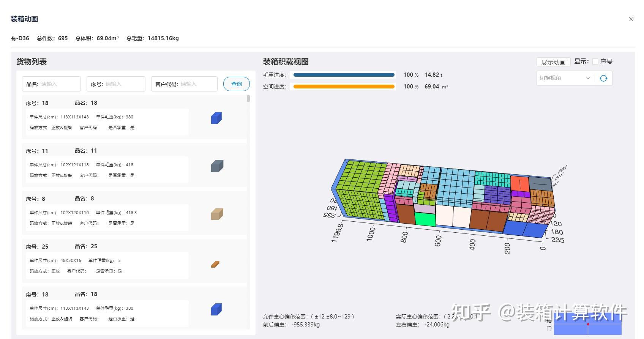Click the 48X30X16 size text
644x339 pixels.
click(x=71, y=260)
